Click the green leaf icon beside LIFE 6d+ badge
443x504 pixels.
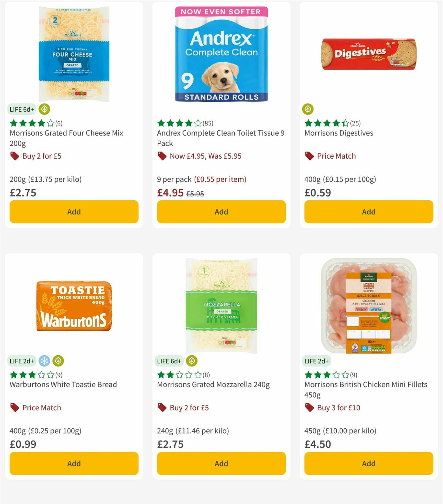pos(44,109)
